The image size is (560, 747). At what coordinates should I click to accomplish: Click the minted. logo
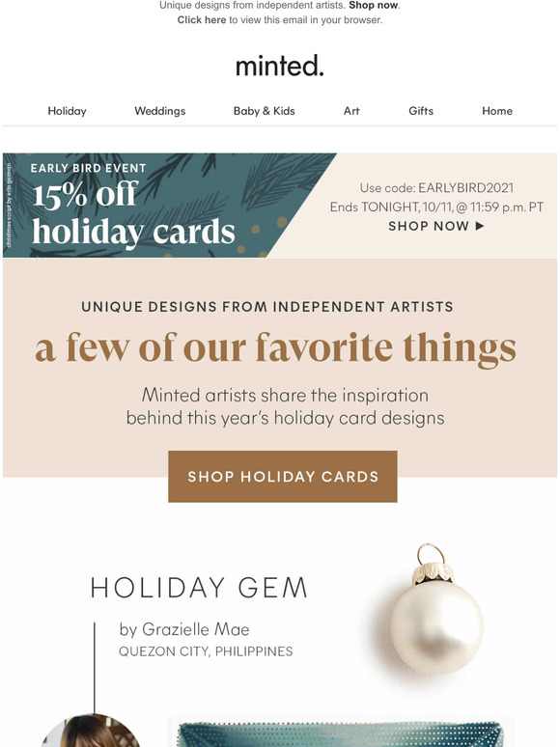280,66
